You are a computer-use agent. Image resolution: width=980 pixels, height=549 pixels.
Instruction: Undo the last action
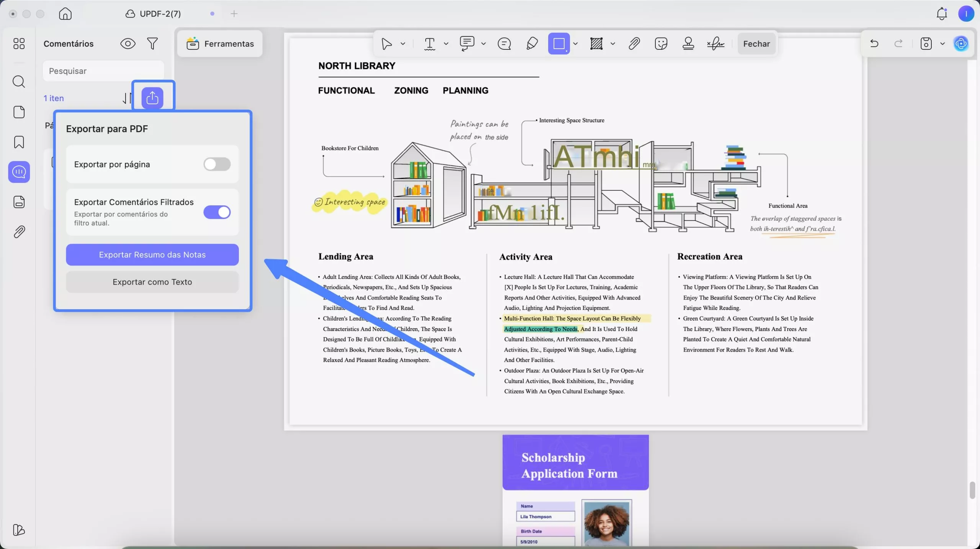click(x=874, y=44)
